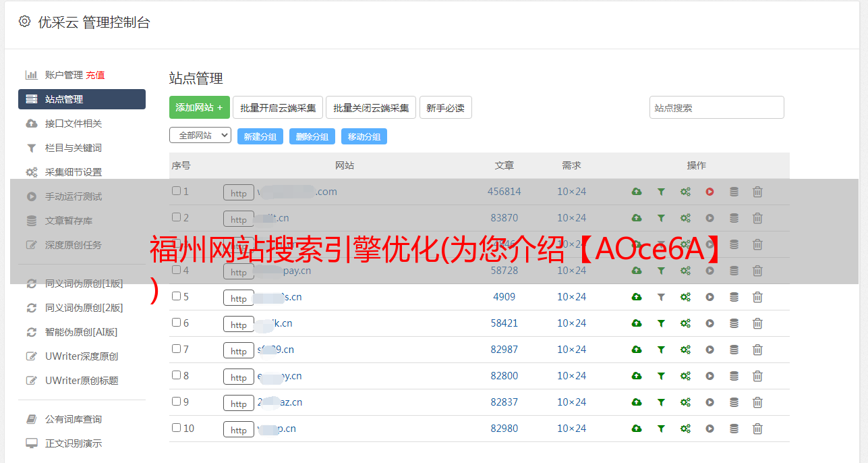This screenshot has width=868, height=463.
Task: Open UWriter深度原创 in the sidebar
Action: pyautogui.click(x=82, y=356)
